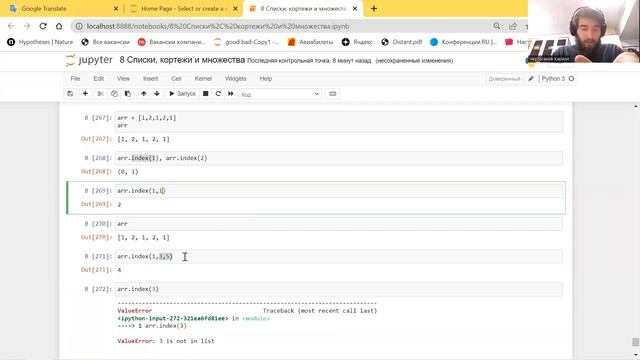Viewport: 640px width, 360px height.
Task: Rename notebook title 8 Списки, кортежи и множества
Action: (182, 60)
